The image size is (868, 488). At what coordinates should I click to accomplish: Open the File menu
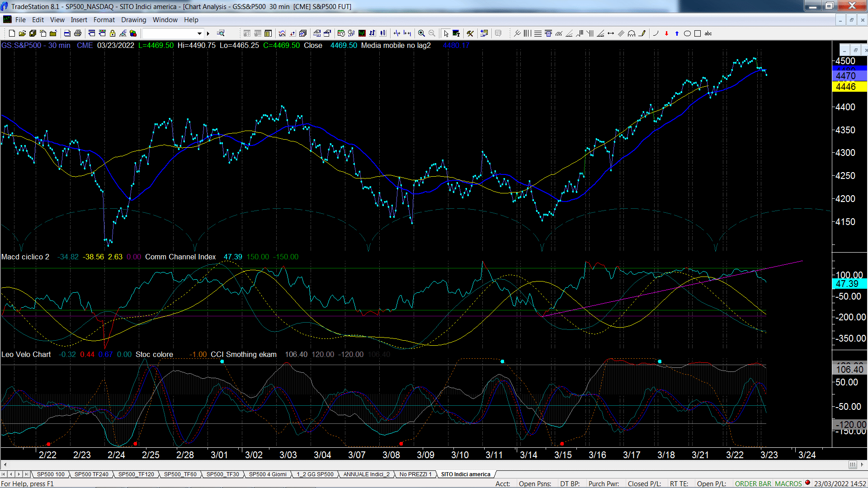20,20
